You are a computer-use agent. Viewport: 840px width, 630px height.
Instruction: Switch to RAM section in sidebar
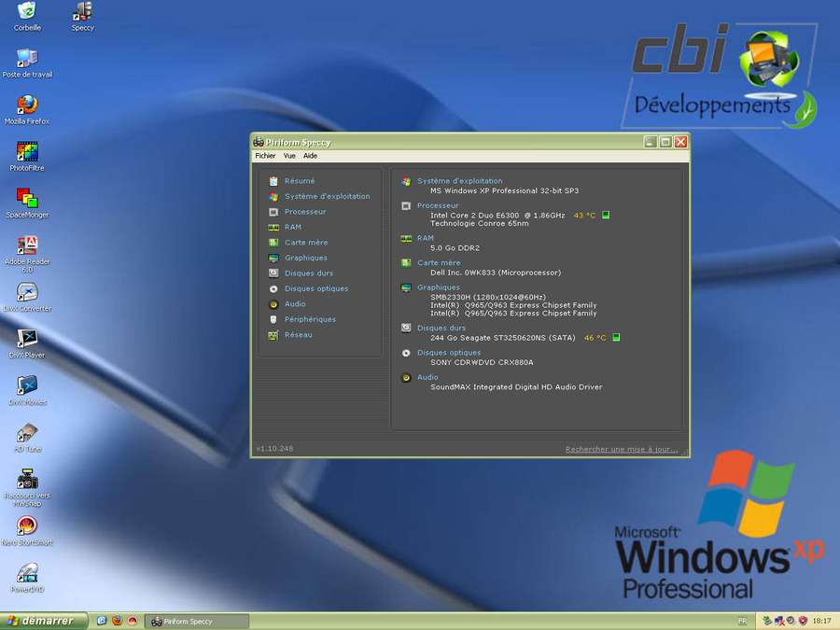[292, 227]
